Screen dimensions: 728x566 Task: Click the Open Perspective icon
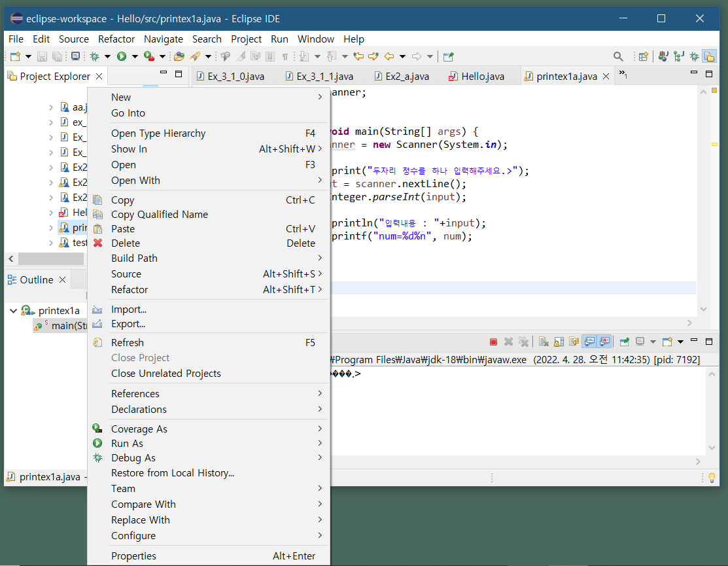pyautogui.click(x=643, y=57)
